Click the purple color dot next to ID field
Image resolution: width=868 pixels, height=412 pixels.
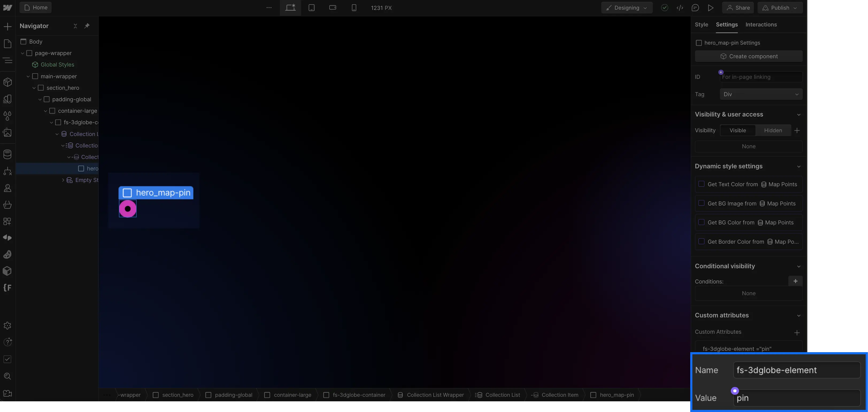721,73
